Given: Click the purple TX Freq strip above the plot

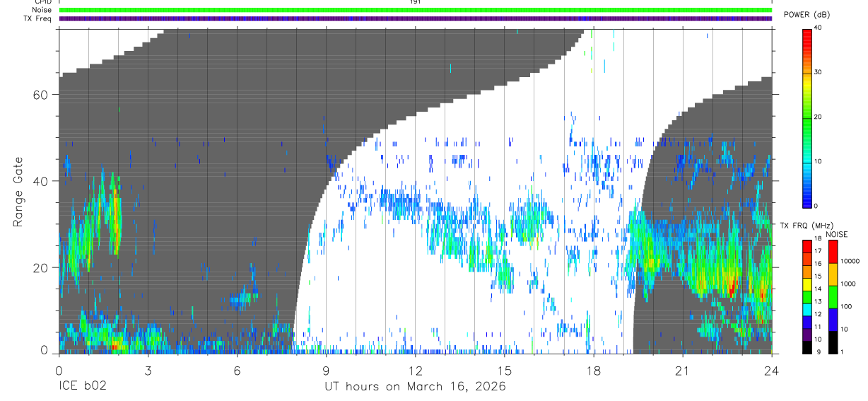Looking at the screenshot, I should coord(415,18).
